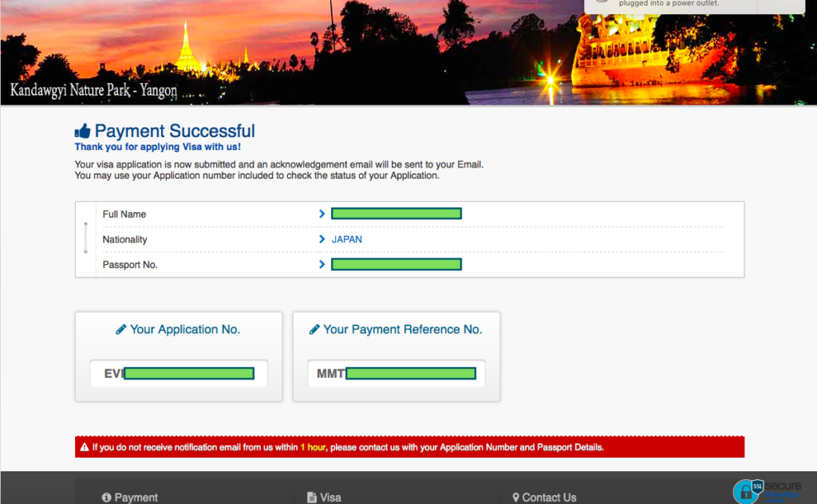Click the pencil icon for Payment Reference No.
The image size is (817, 504).
tap(314, 329)
